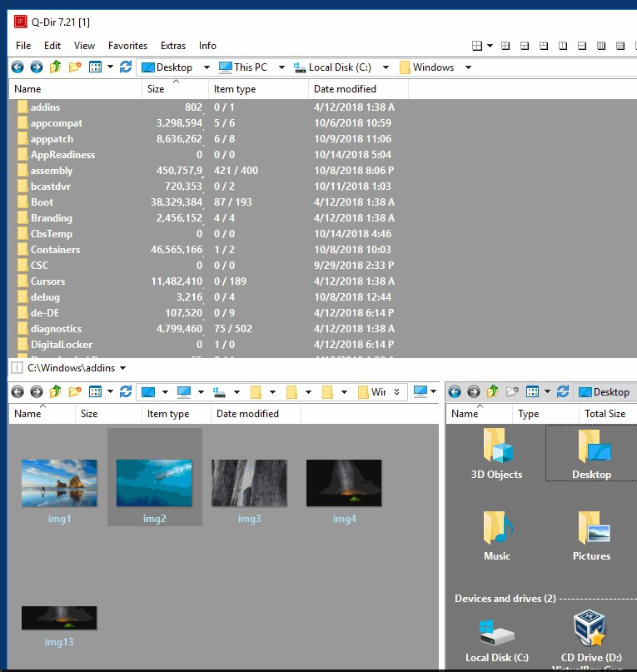Sort by the Date modified column in the top pane
Screen dimensions: 637x672
pos(345,89)
